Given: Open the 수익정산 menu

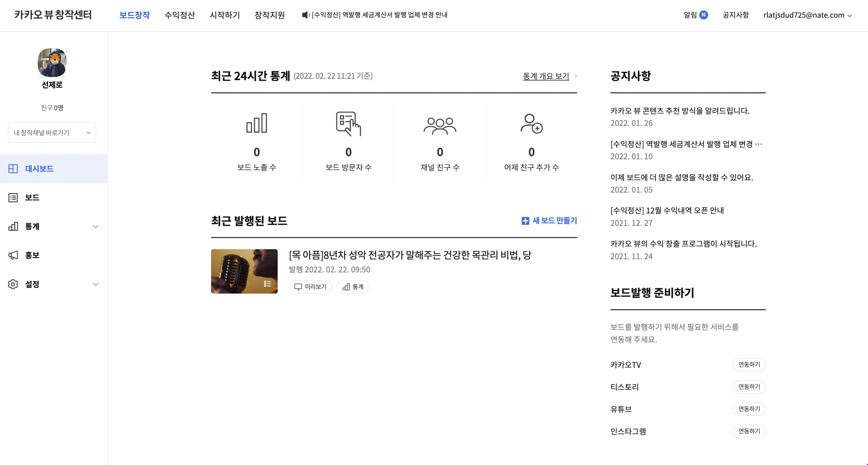Looking at the screenshot, I should pyautogui.click(x=180, y=15).
